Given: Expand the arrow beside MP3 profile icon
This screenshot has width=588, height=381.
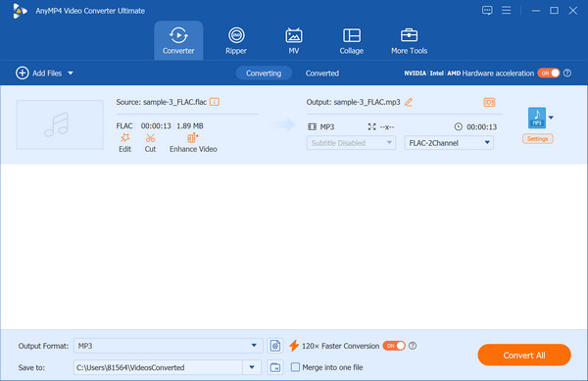Looking at the screenshot, I should pos(551,118).
